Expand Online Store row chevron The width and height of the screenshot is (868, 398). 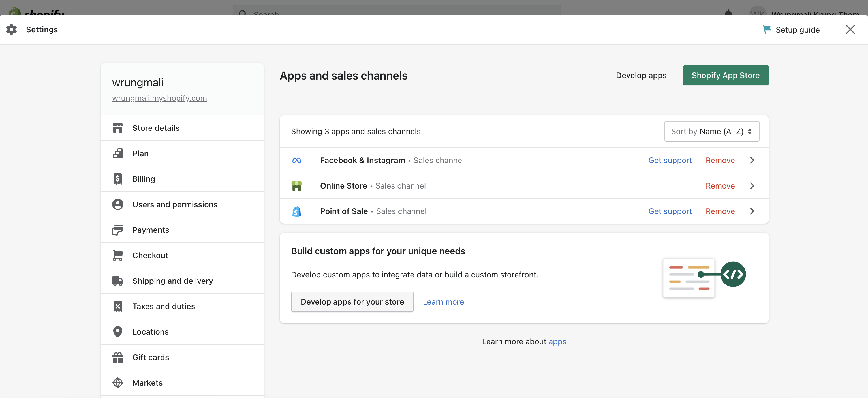point(752,186)
